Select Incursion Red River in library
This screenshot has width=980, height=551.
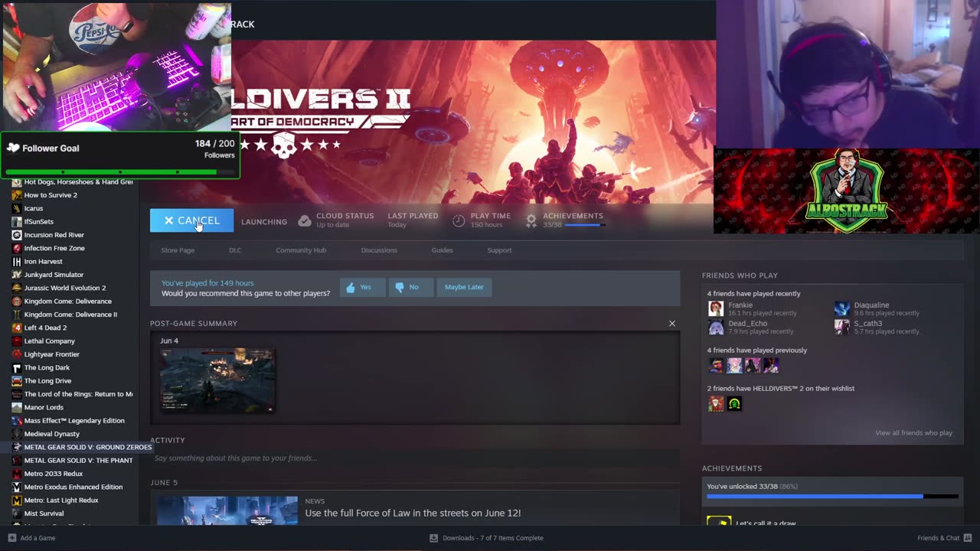coord(54,235)
